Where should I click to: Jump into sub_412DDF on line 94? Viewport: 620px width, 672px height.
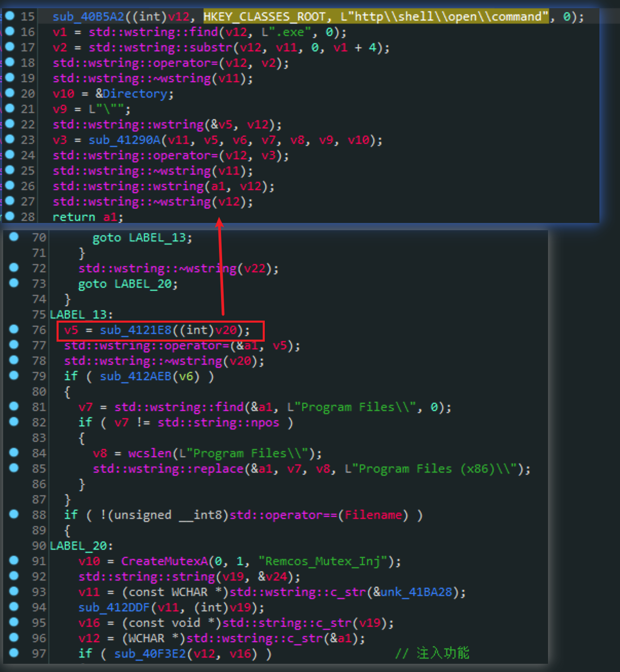pyautogui.click(x=114, y=608)
